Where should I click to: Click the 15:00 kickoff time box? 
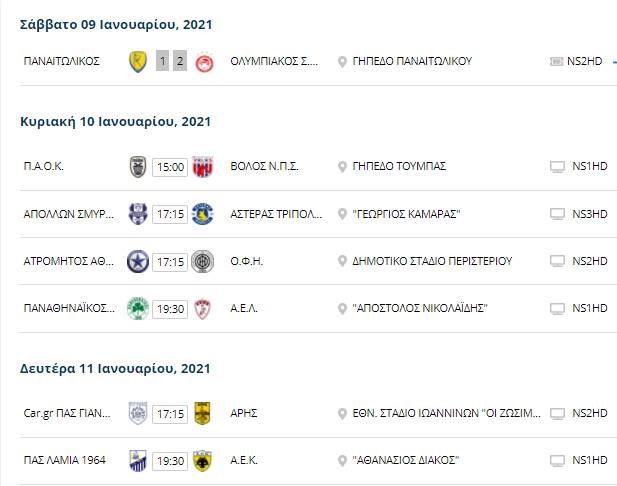pyautogui.click(x=170, y=166)
